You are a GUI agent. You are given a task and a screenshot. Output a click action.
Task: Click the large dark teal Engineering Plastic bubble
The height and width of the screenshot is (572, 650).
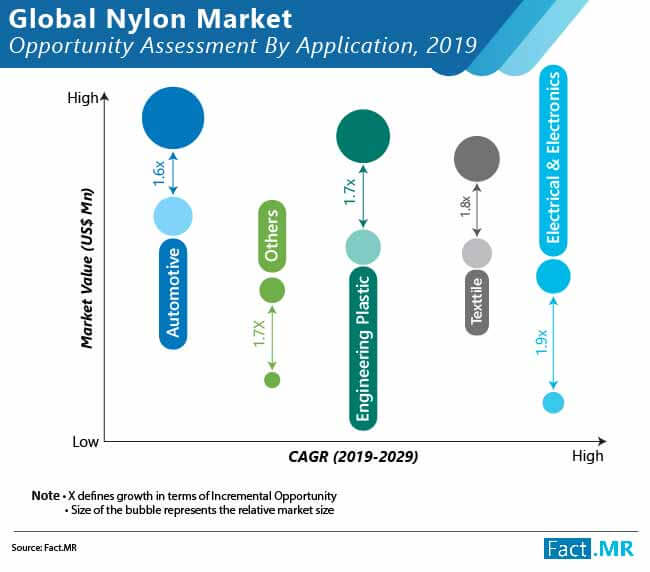coord(363,135)
